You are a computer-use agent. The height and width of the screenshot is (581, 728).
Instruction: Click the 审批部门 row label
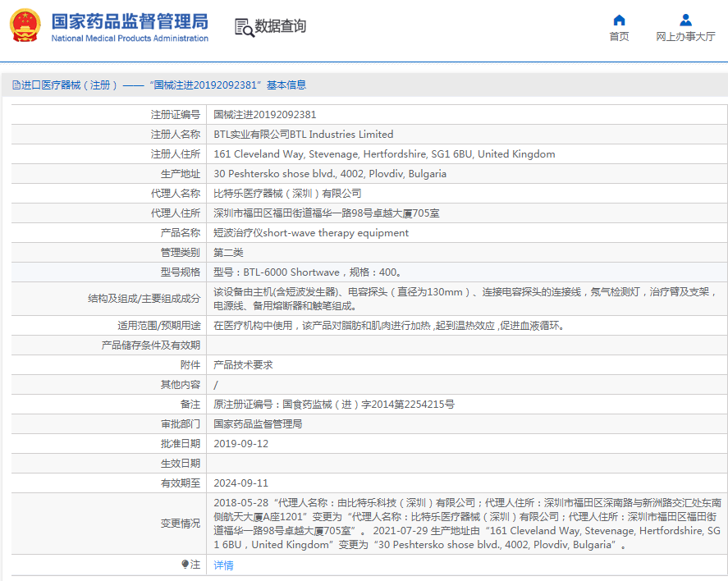pyautogui.click(x=180, y=424)
